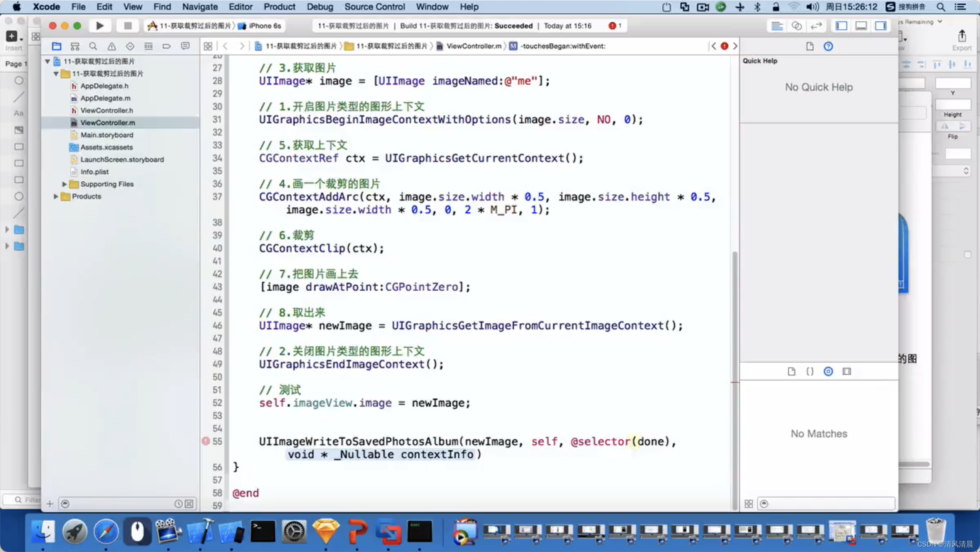Image resolution: width=980 pixels, height=552 pixels.
Task: Click the Related Items grid icon
Action: (208, 46)
